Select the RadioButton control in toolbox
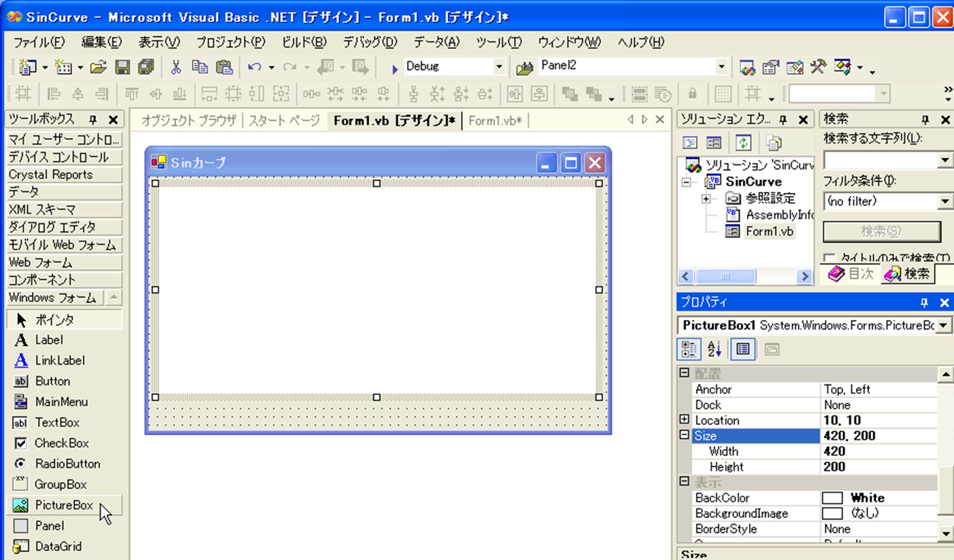954x560 pixels. (x=67, y=464)
